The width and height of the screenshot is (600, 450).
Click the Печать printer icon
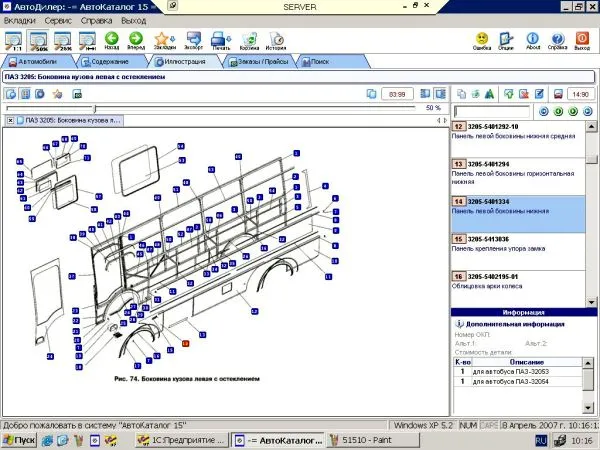218,41
